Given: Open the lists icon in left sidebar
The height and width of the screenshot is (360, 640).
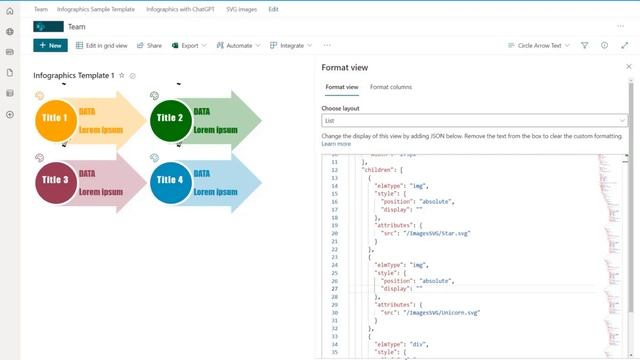Looking at the screenshot, I should [10, 93].
